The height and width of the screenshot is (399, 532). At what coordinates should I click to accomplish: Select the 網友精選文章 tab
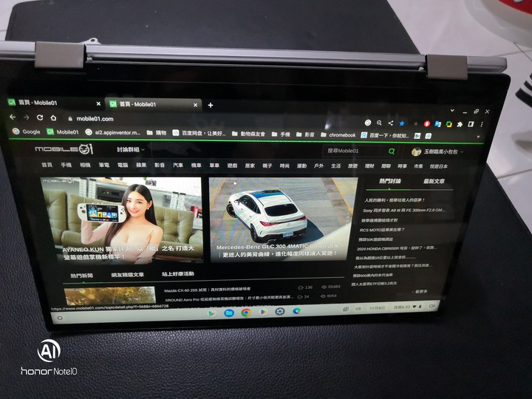point(128,275)
